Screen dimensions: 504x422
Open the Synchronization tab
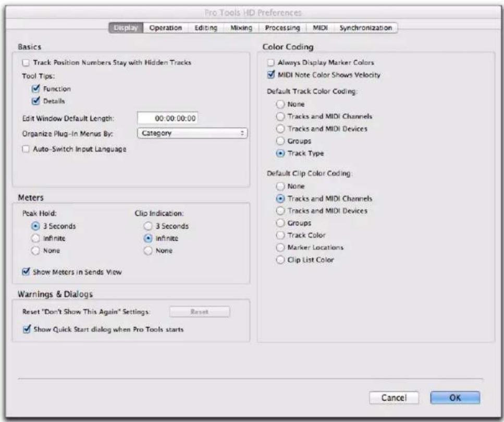366,28
